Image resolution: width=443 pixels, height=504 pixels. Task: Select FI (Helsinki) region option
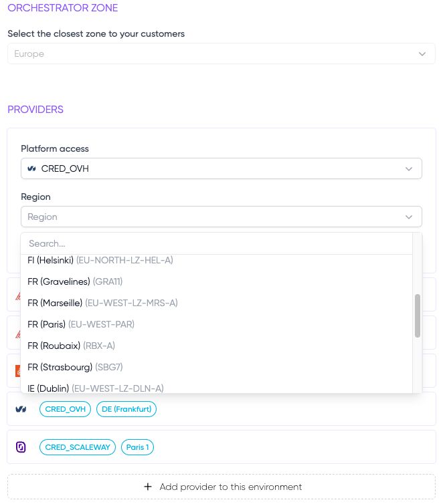point(100,260)
